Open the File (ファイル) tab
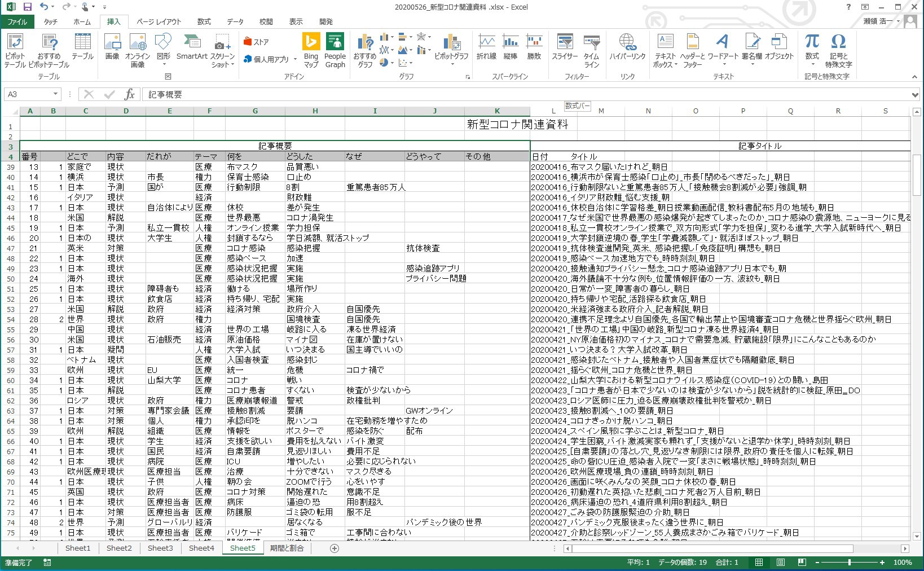The height and width of the screenshot is (571, 924). pyautogui.click(x=17, y=21)
